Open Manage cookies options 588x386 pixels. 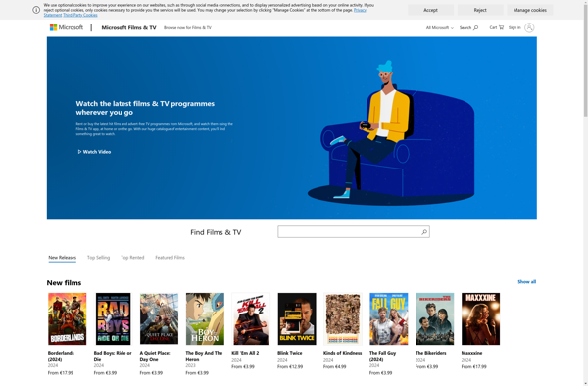[x=529, y=10]
